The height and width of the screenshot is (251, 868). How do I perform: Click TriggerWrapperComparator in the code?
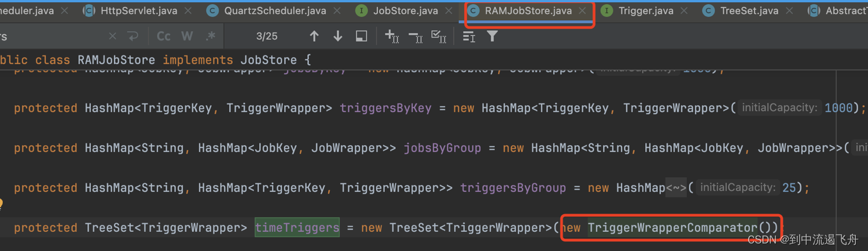click(672, 228)
